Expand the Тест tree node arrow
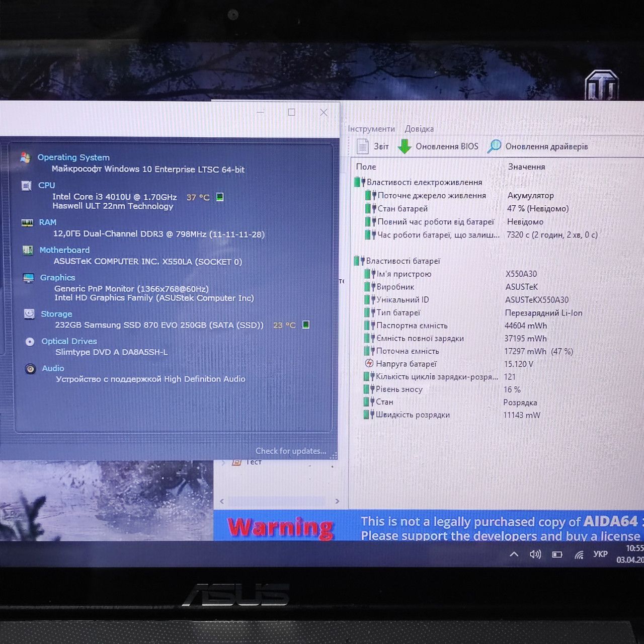 pyautogui.click(x=223, y=462)
